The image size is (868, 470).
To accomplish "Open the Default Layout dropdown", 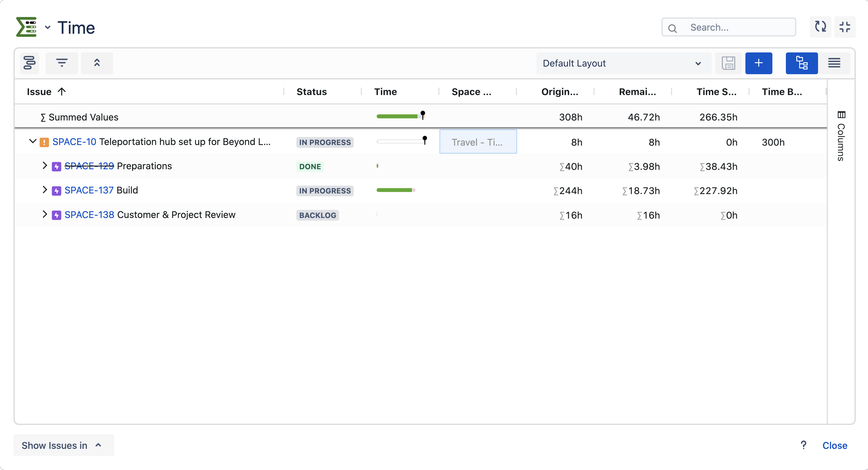I will (624, 63).
